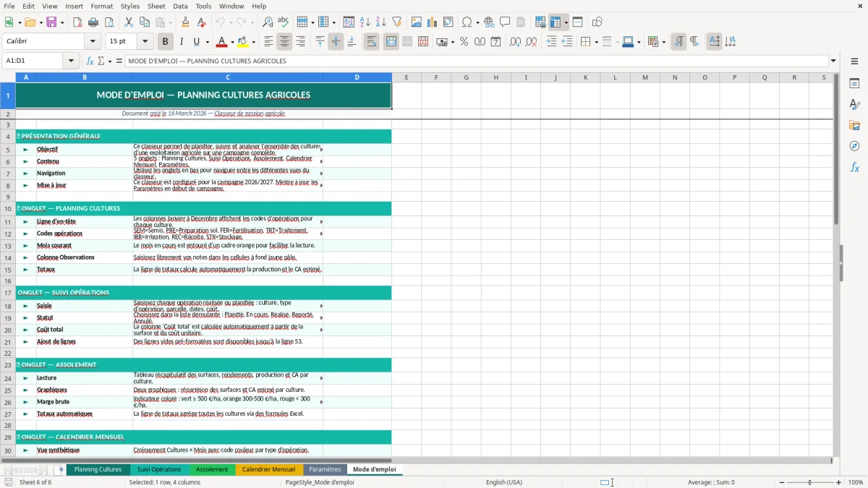Format as percent with % icon
Image resolution: width=868 pixels, height=488 pixels.
(464, 42)
